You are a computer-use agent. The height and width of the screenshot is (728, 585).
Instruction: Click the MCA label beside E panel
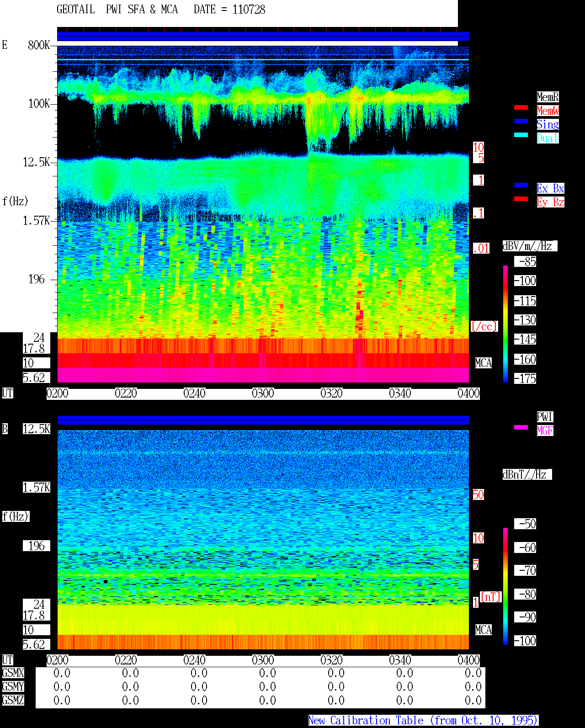[x=484, y=363]
